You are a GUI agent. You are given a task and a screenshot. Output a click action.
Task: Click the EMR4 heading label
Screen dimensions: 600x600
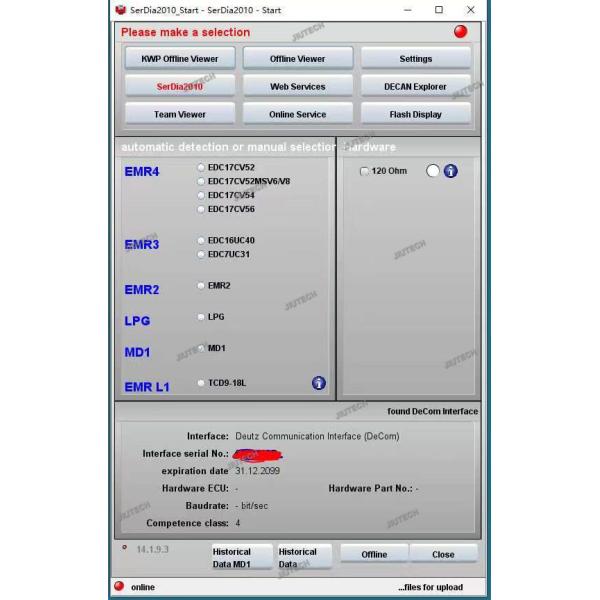[x=142, y=171]
